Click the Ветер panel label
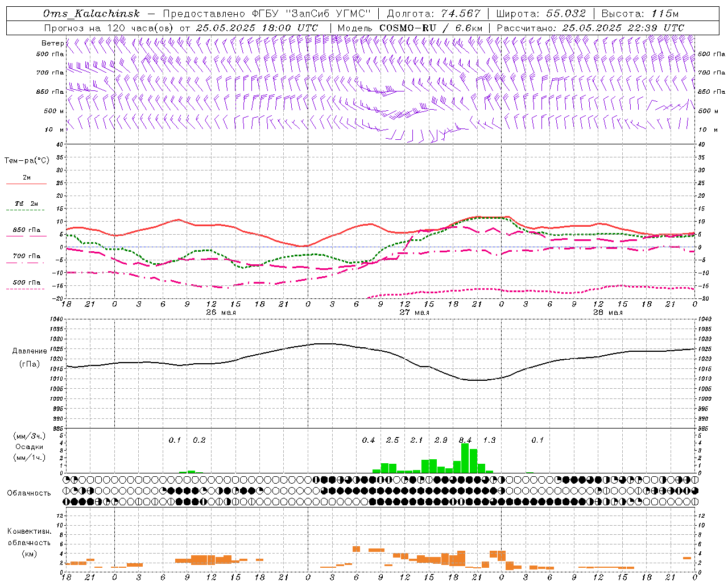The height and width of the screenshot is (582, 728). (52, 43)
